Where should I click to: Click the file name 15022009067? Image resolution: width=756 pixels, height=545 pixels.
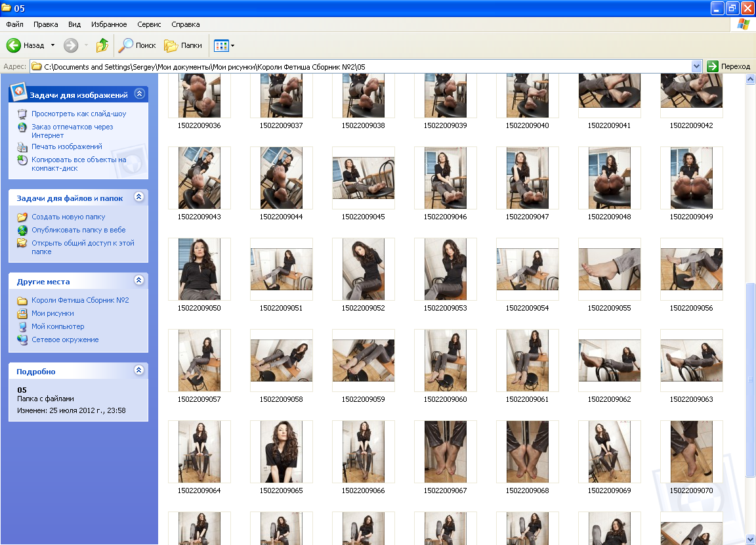(445, 490)
